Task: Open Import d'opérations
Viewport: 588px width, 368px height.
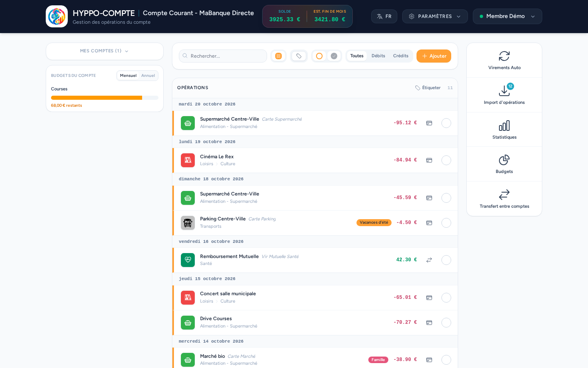Action: pos(504,95)
